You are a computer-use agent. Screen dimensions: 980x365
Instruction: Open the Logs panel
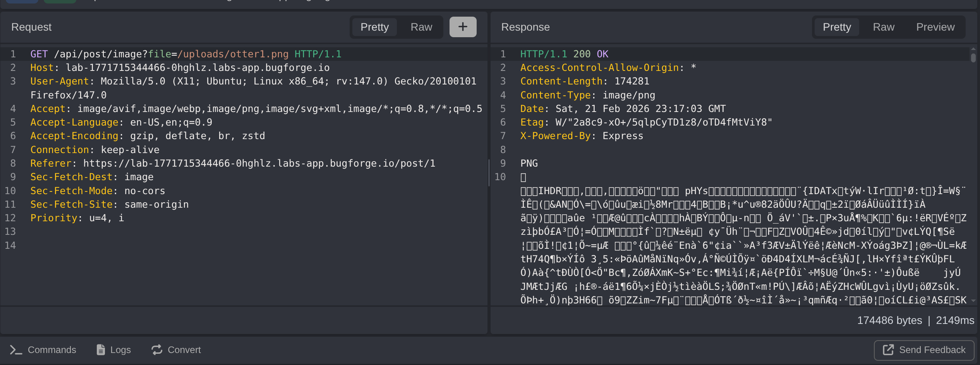pyautogui.click(x=113, y=350)
